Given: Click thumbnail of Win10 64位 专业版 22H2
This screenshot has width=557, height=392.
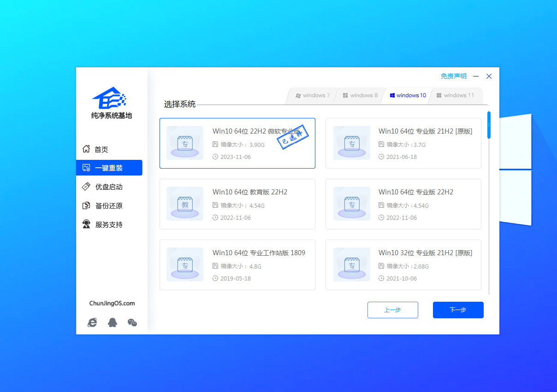Looking at the screenshot, I should (x=352, y=204).
